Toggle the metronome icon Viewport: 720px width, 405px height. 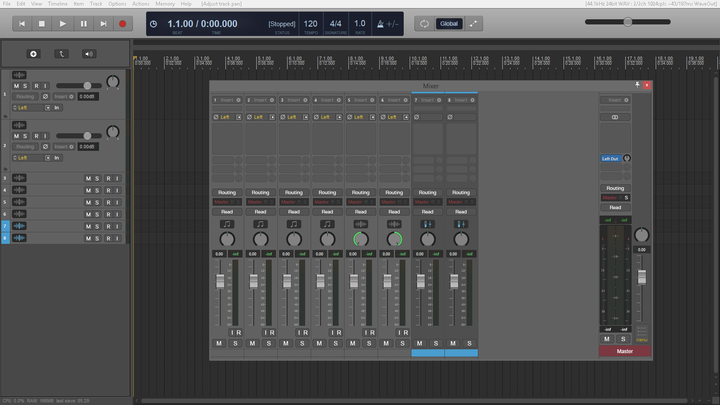[380, 24]
